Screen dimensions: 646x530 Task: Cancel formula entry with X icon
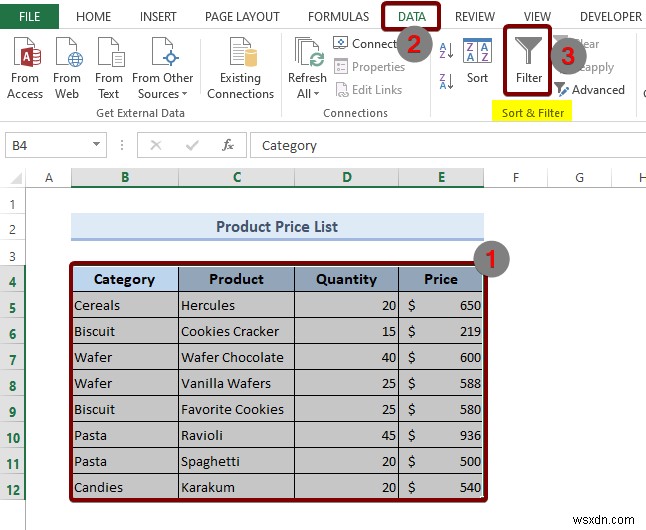(156, 145)
